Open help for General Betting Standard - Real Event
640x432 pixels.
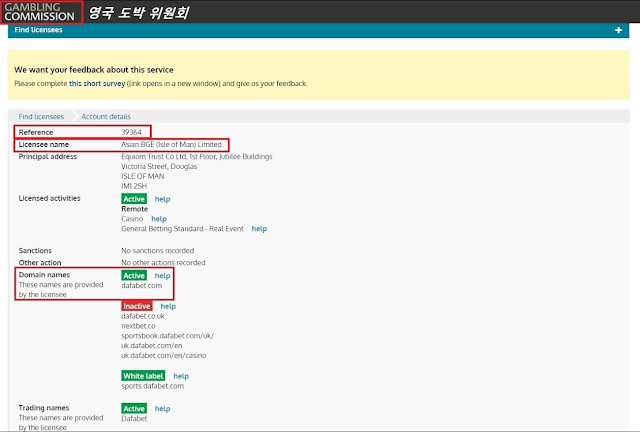tap(259, 229)
